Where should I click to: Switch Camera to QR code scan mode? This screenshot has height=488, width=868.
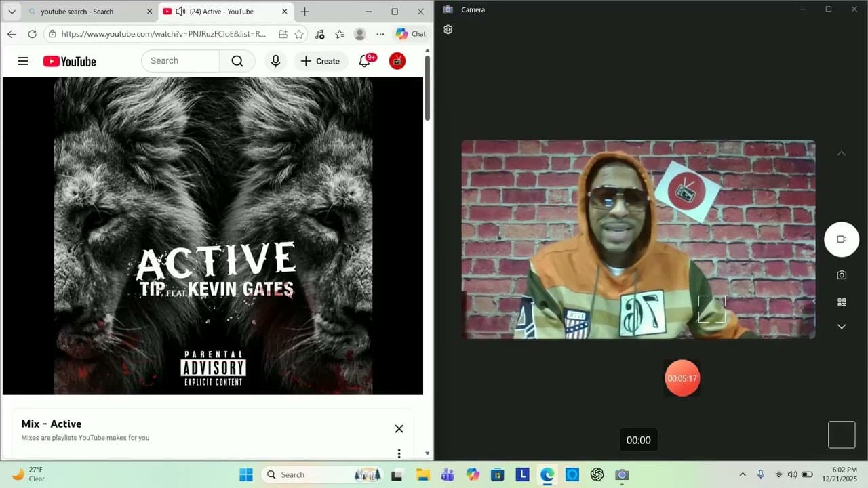tap(842, 302)
